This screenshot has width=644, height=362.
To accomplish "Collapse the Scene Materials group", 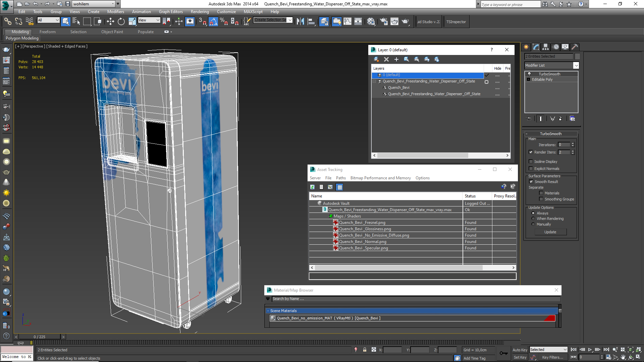I will (268, 311).
